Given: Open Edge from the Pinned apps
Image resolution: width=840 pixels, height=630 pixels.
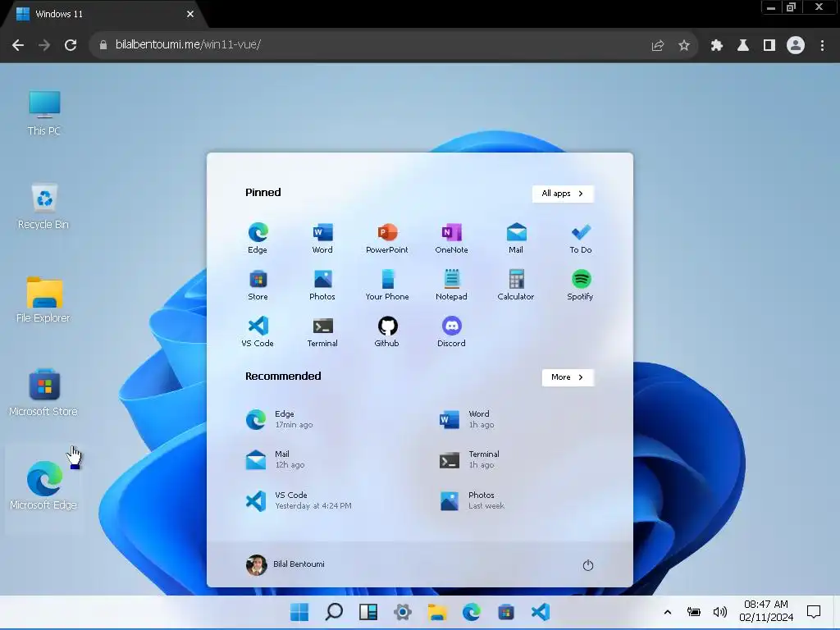Looking at the screenshot, I should pos(258,238).
